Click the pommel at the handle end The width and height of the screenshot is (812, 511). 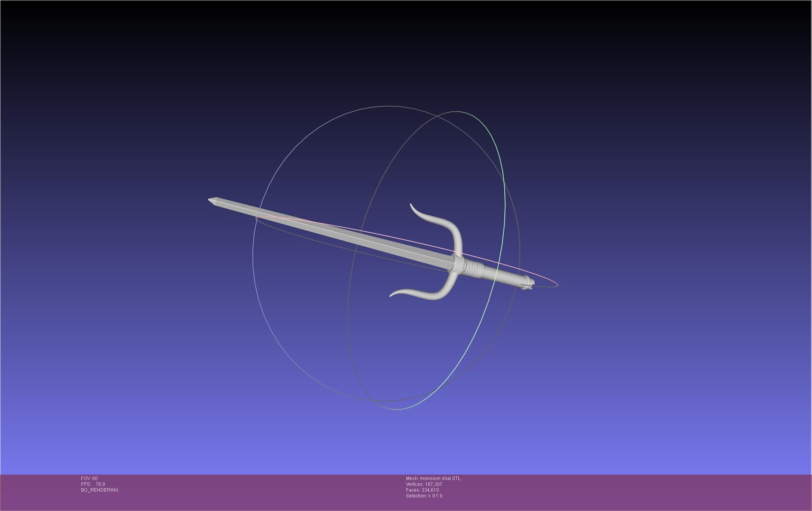[528, 281]
